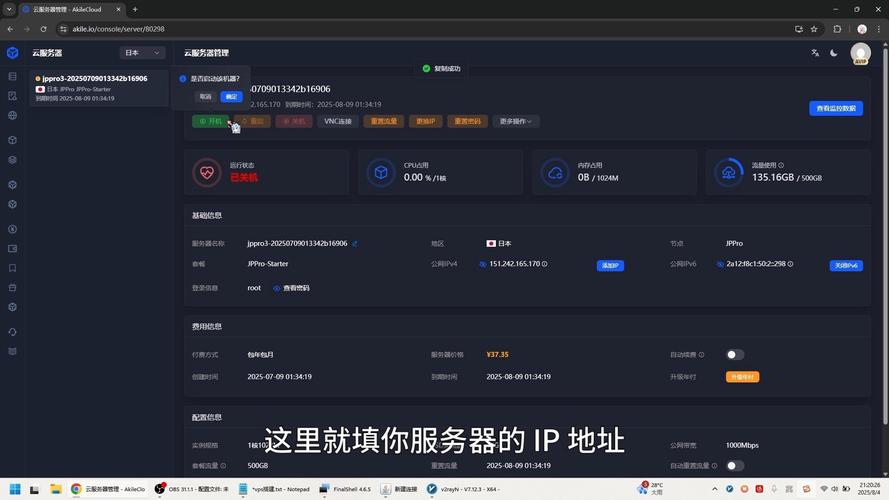Expand the 日本 region dropdown
This screenshot has width=889, height=500.
[x=142, y=53]
